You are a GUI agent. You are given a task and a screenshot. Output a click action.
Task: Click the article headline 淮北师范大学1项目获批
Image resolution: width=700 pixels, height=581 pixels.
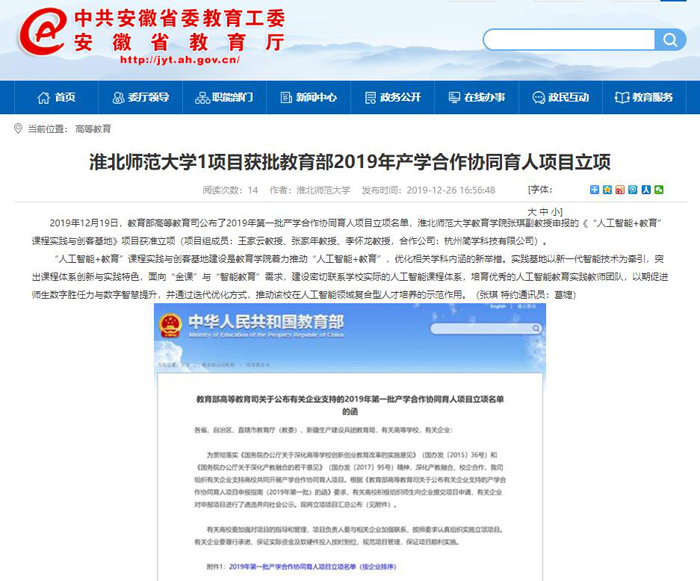[x=350, y=162]
